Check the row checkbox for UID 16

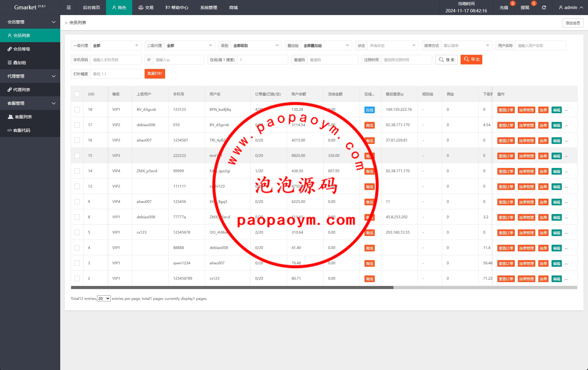coord(77,140)
